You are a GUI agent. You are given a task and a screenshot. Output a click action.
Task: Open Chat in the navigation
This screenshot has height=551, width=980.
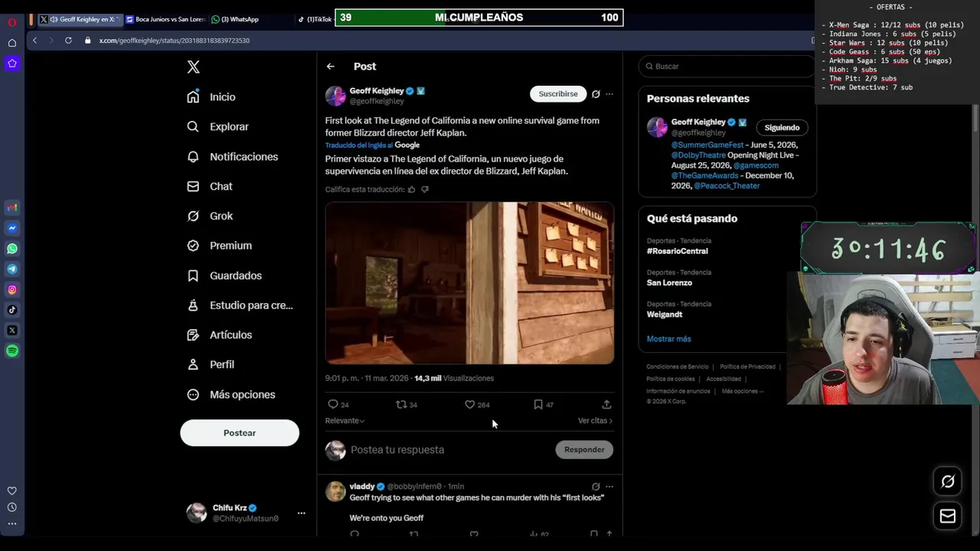(210, 187)
